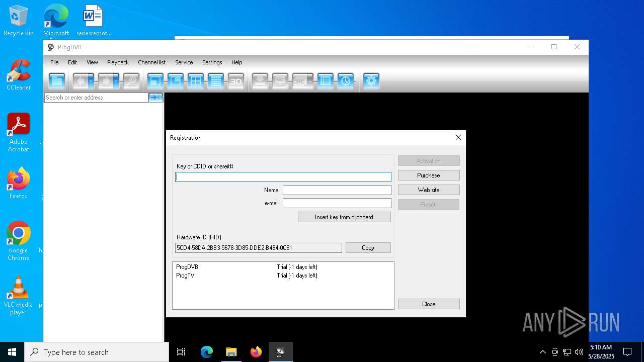Open the Channel list menu

coord(151,62)
